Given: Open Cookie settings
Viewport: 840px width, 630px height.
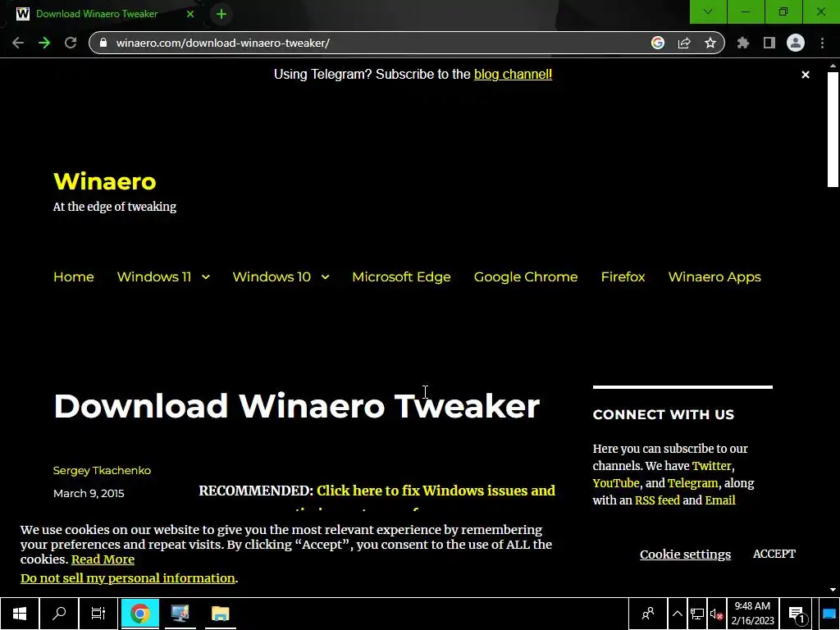Looking at the screenshot, I should pos(685,555).
